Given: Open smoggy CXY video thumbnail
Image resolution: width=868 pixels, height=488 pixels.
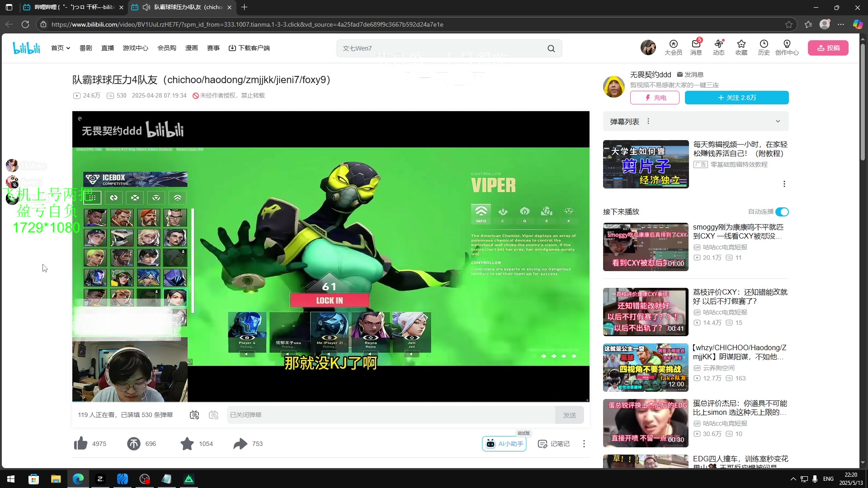Looking at the screenshot, I should [646, 247].
